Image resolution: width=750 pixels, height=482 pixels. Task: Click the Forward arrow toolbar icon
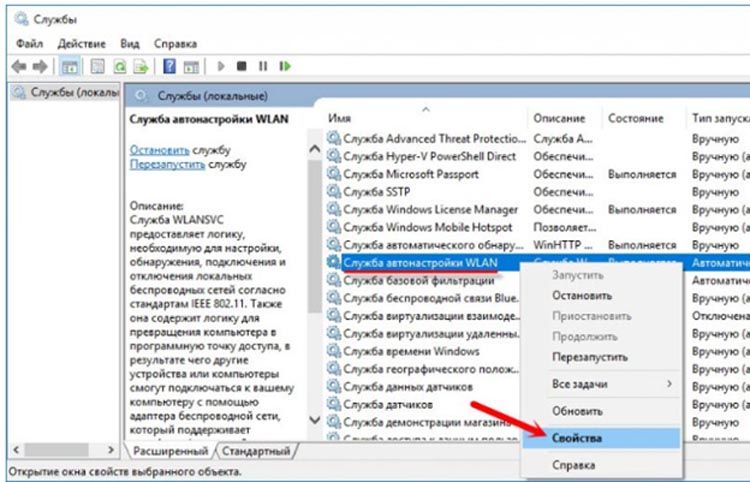tap(40, 66)
